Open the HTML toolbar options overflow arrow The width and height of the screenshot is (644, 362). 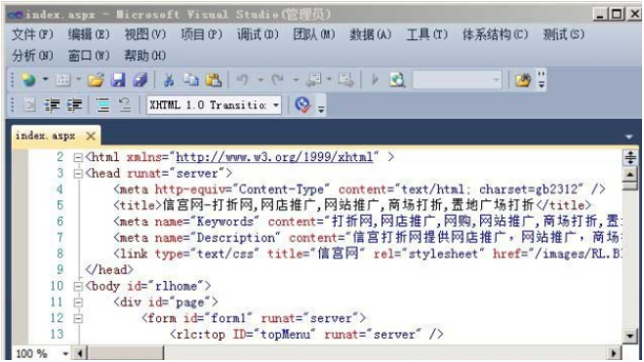tap(321, 108)
